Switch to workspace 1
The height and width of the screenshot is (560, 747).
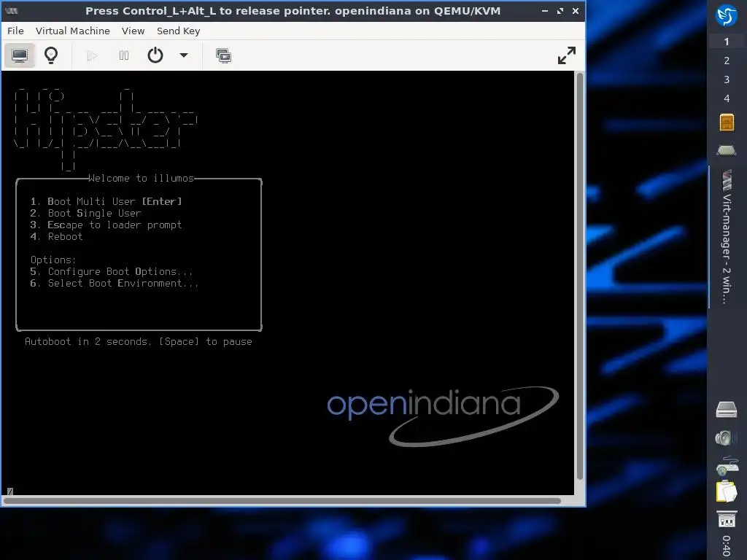coord(727,42)
